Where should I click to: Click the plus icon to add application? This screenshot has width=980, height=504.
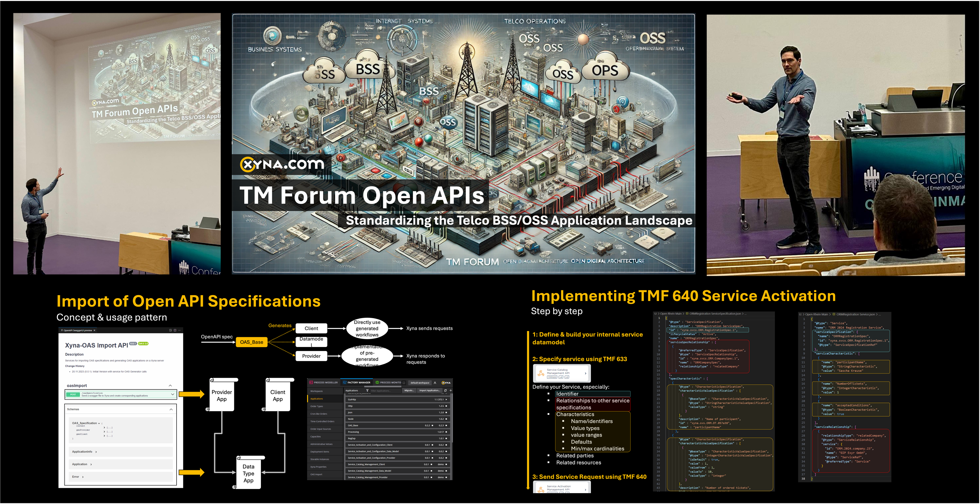[x=451, y=390]
